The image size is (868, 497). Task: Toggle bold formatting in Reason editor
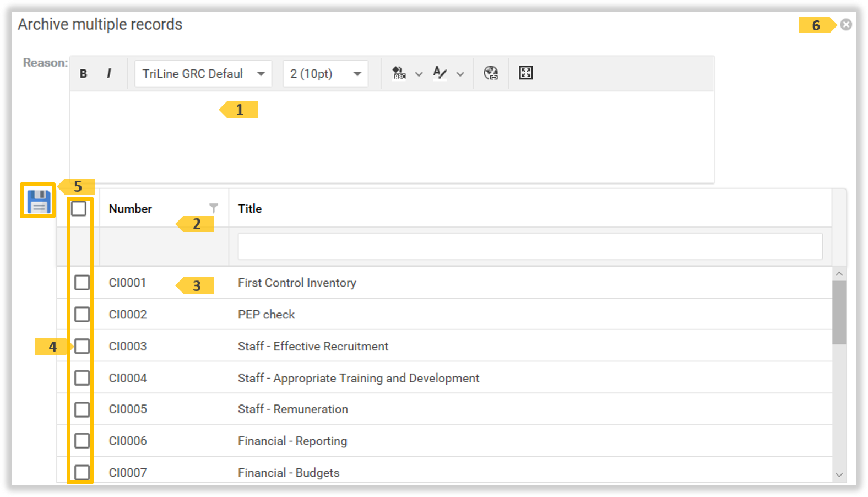click(83, 73)
